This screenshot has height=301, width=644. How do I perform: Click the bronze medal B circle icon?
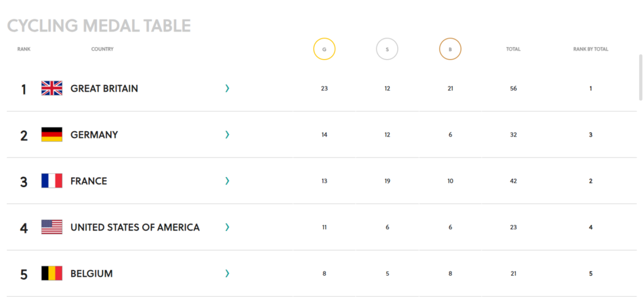tap(450, 49)
